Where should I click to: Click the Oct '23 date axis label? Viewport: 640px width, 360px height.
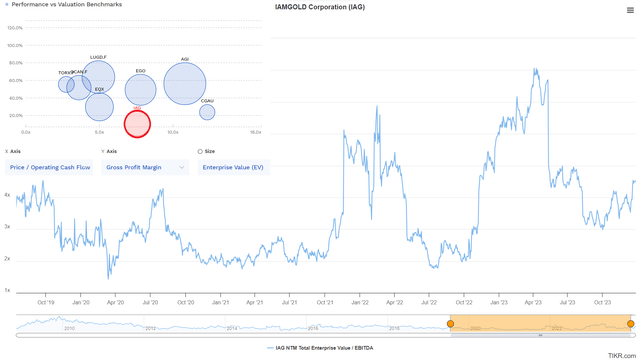602,302
